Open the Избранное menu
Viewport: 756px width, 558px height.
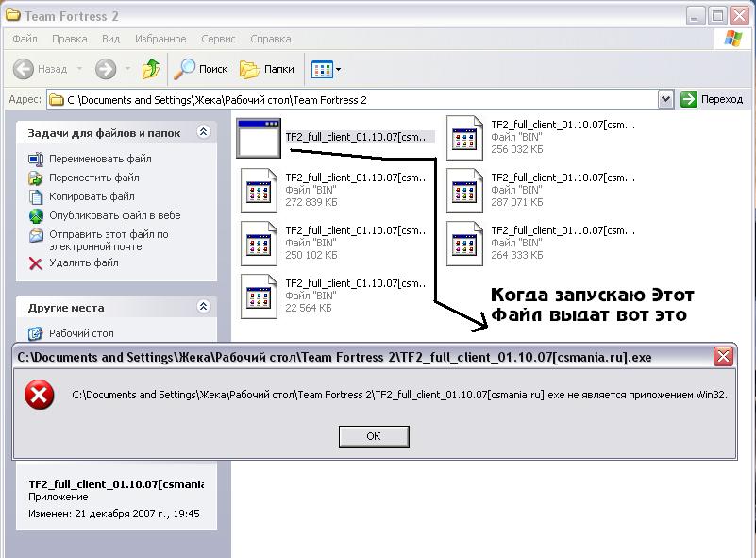click(x=160, y=39)
